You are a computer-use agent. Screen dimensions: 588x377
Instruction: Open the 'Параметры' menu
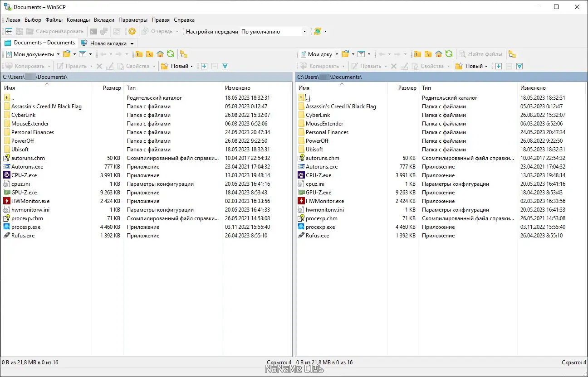point(133,20)
